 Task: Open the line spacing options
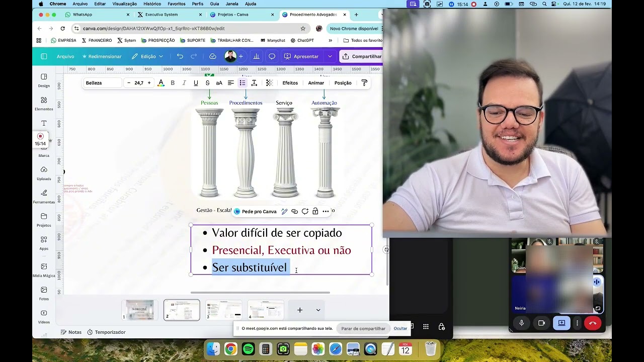click(254, 83)
